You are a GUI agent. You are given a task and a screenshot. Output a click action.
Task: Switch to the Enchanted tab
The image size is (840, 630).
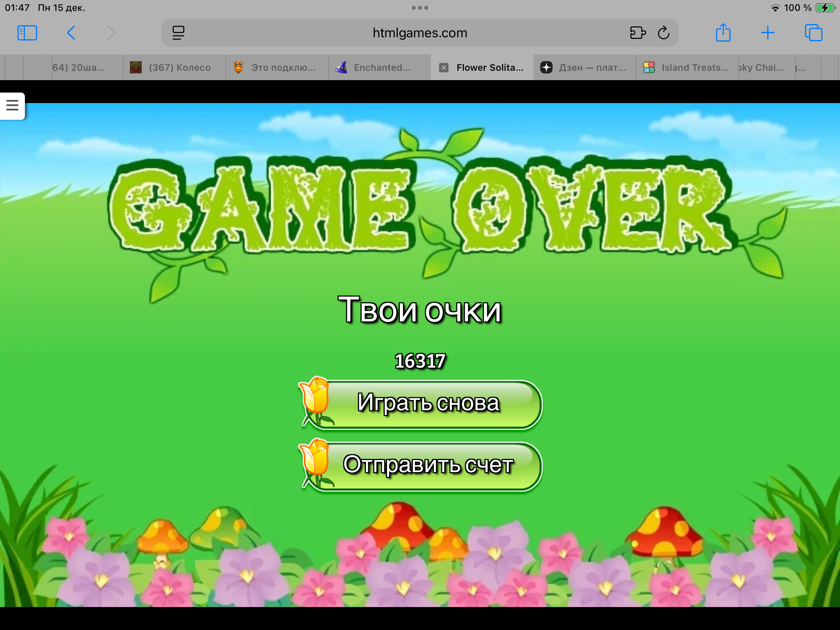(381, 68)
